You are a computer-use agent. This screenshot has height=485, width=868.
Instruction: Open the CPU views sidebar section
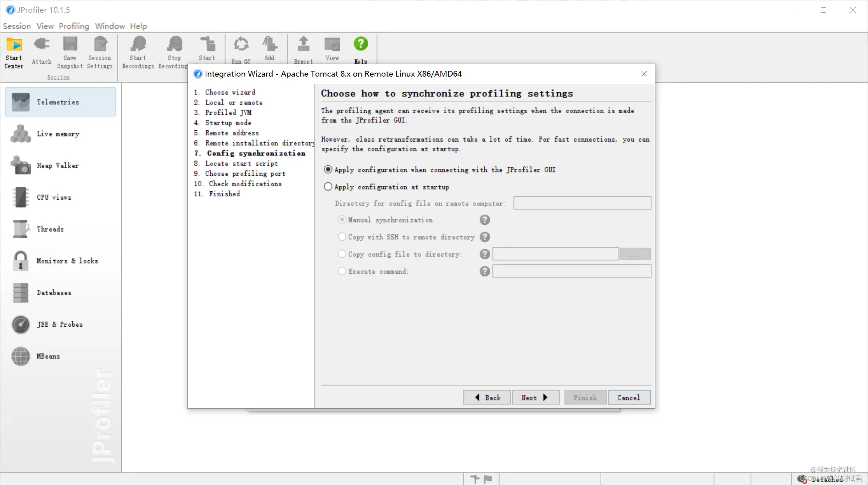[x=54, y=197]
